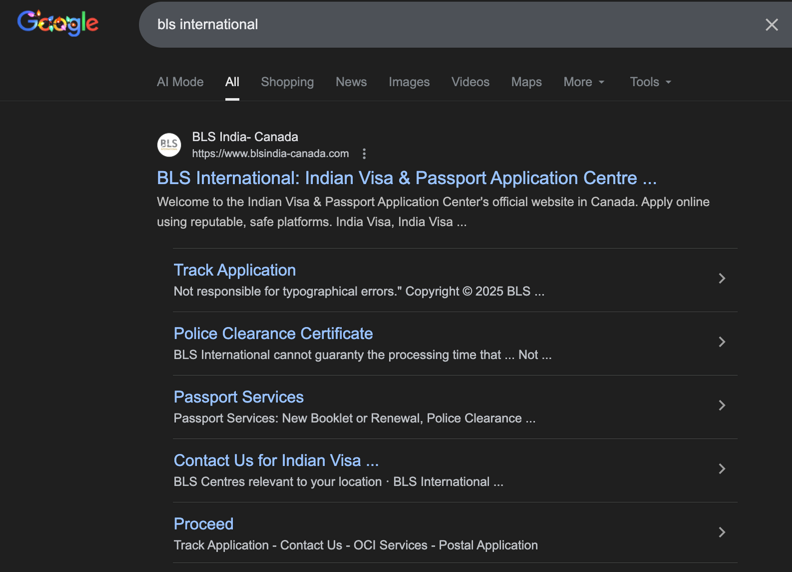Switch to the Videos tab
The image size is (793, 572).
(470, 82)
